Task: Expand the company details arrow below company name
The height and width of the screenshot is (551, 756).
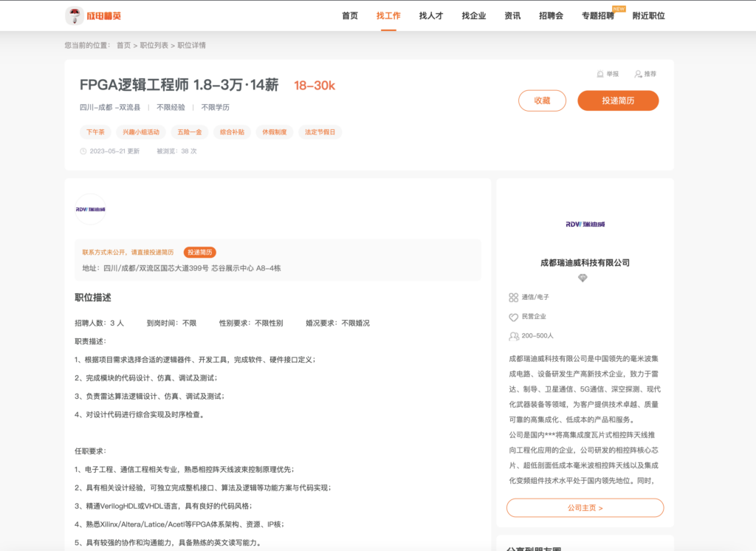Action: (x=583, y=278)
